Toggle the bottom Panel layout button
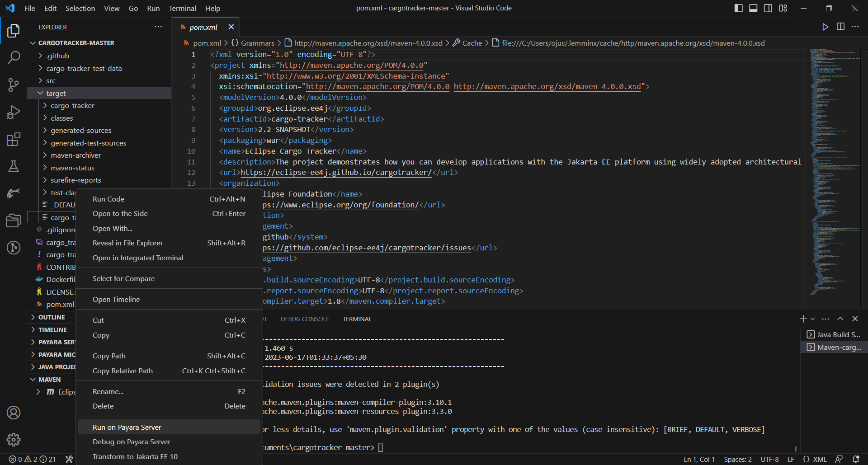This screenshot has height=465, width=868. click(753, 8)
